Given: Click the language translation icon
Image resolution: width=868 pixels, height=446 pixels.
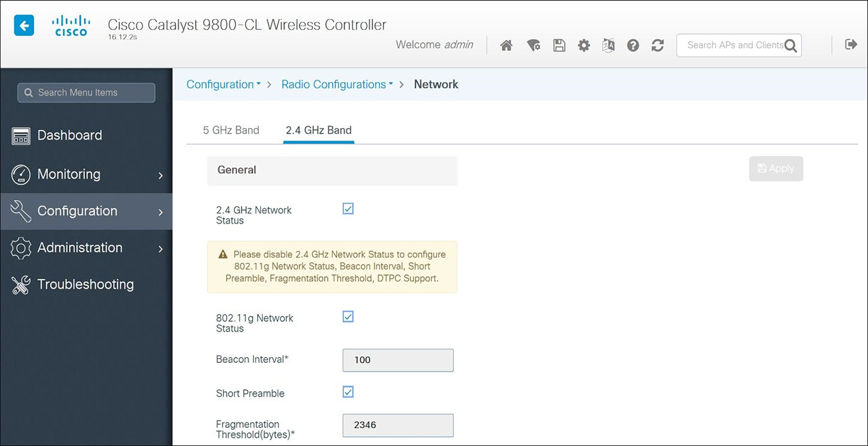Looking at the screenshot, I should pyautogui.click(x=608, y=45).
